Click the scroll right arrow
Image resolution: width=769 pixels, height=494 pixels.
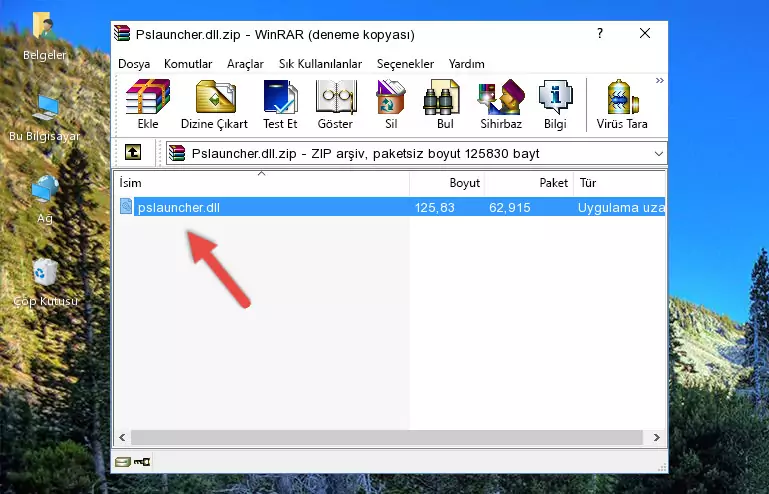click(656, 437)
